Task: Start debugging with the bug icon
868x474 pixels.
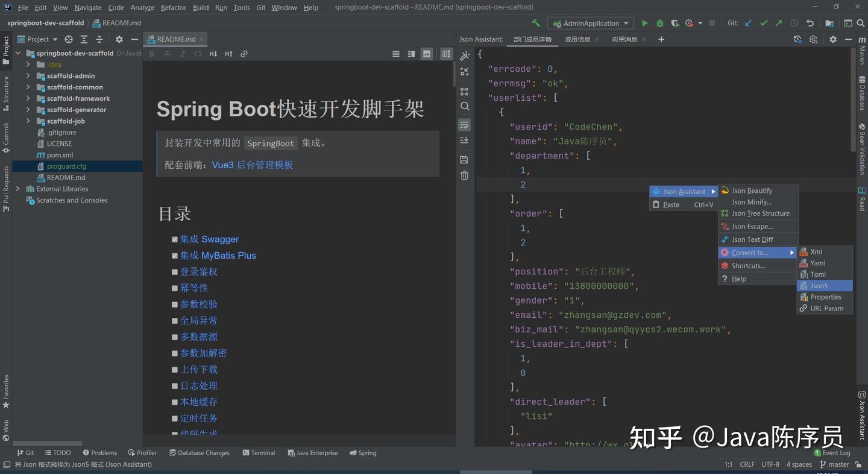Action: pyautogui.click(x=659, y=22)
